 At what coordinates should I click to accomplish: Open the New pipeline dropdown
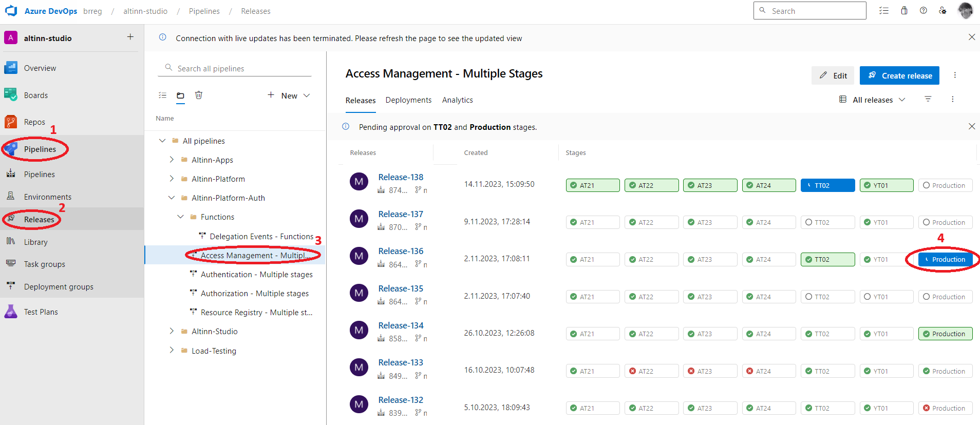pos(289,95)
